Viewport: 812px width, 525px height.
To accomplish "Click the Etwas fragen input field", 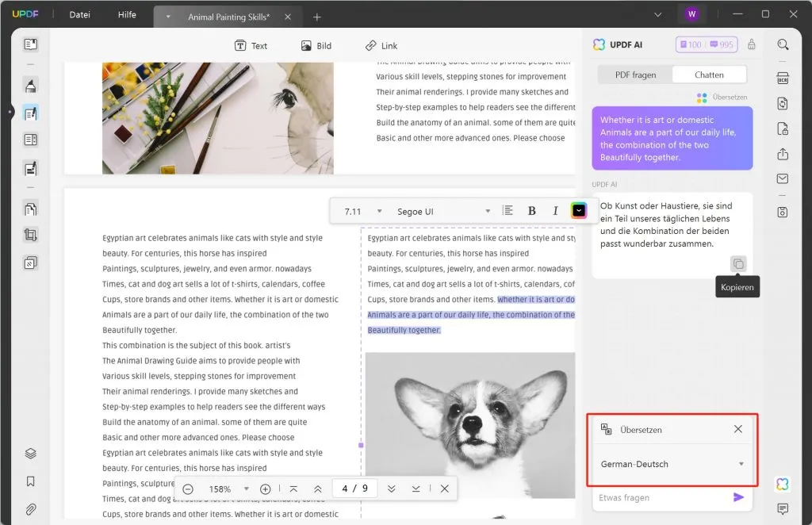I will (x=658, y=498).
